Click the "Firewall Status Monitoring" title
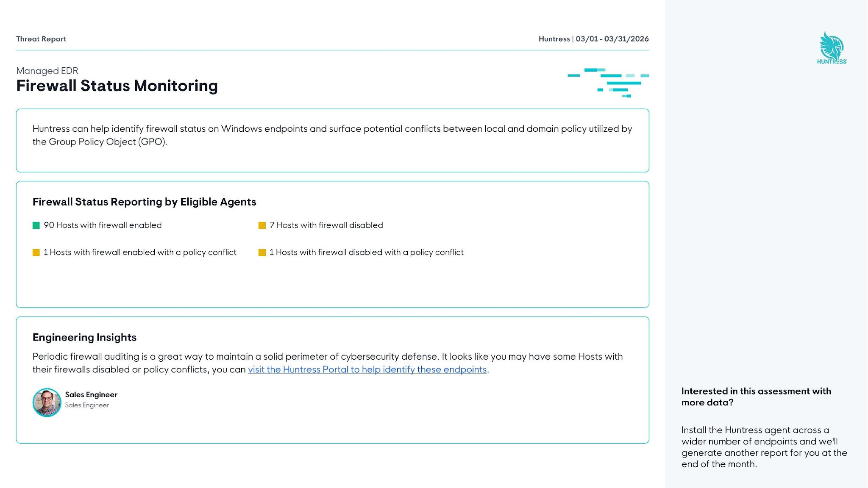868x488 pixels. click(117, 86)
